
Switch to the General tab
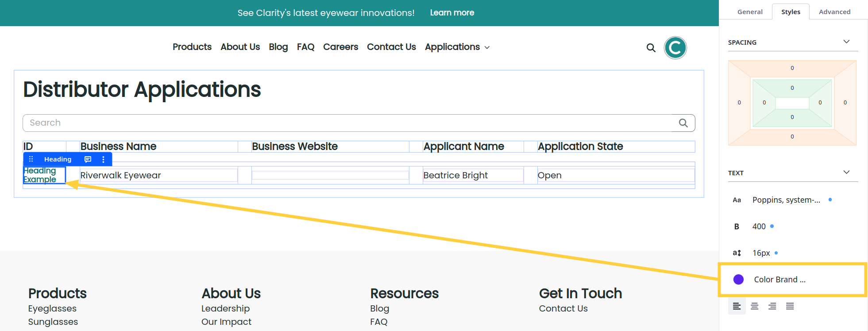click(x=750, y=12)
